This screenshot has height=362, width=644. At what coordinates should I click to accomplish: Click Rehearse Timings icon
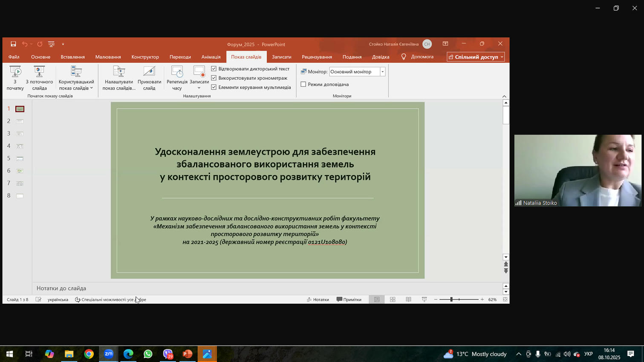[x=177, y=72]
